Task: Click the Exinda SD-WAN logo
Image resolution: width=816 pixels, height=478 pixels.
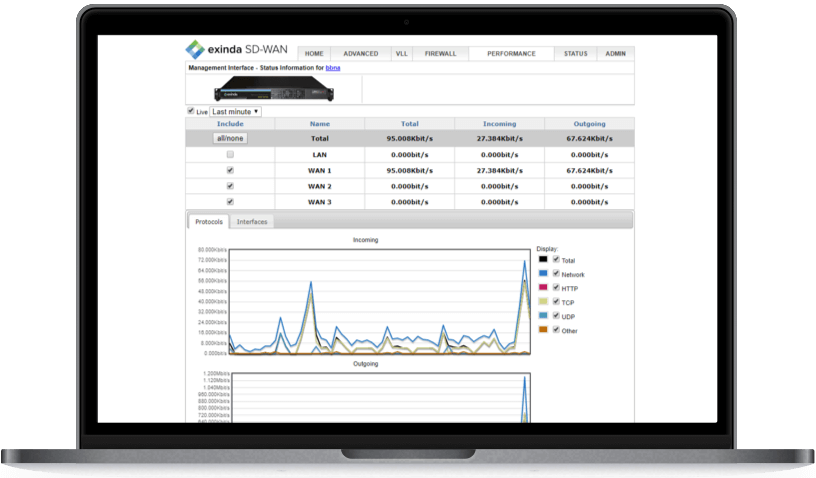Action: [x=237, y=49]
